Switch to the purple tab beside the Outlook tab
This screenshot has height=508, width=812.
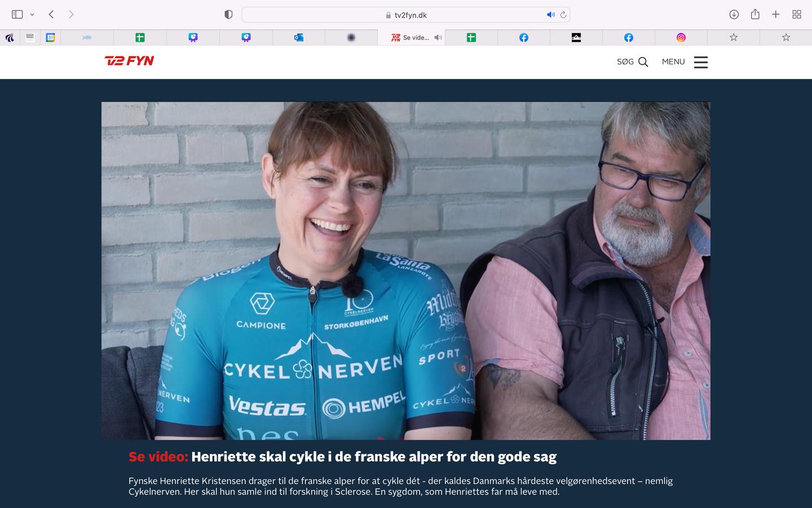click(x=246, y=38)
